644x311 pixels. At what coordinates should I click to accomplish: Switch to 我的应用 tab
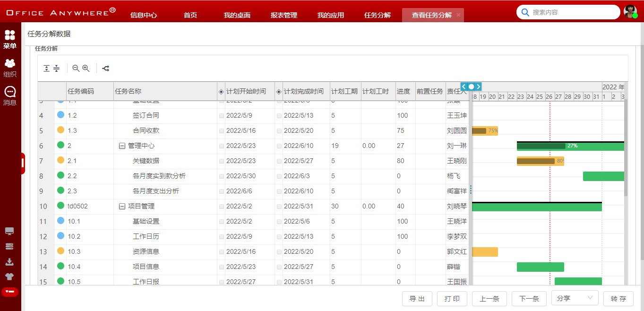(x=331, y=15)
